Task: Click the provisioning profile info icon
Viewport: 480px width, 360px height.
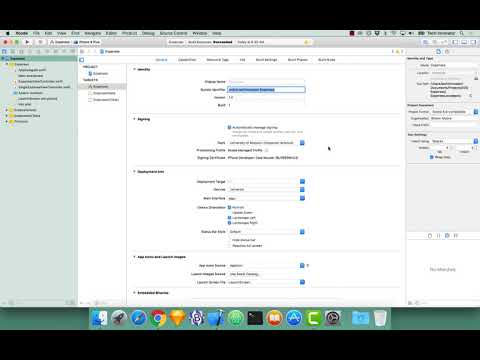Action: (x=266, y=150)
